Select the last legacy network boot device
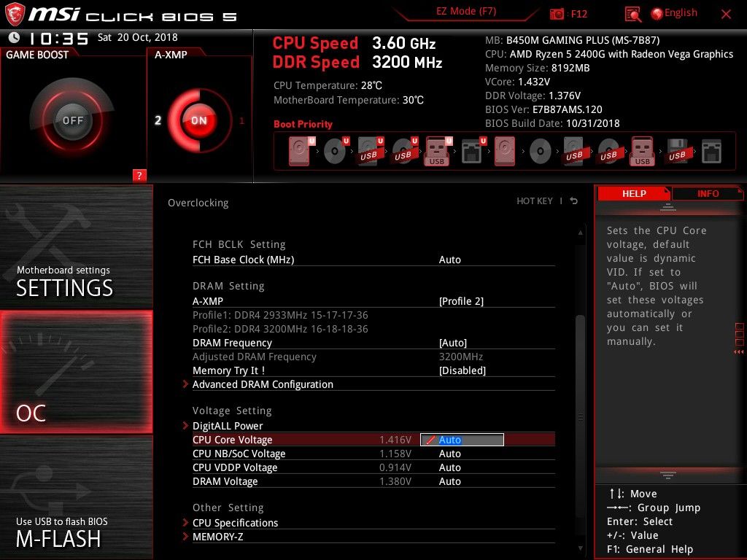This screenshot has width=747, height=560. pos(711,151)
